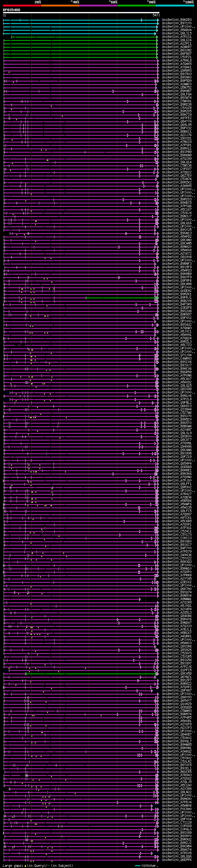Select hit label UniRef100_Q338A4
The height and width of the screenshot is (868, 197).
pyautogui.click(x=177, y=410)
